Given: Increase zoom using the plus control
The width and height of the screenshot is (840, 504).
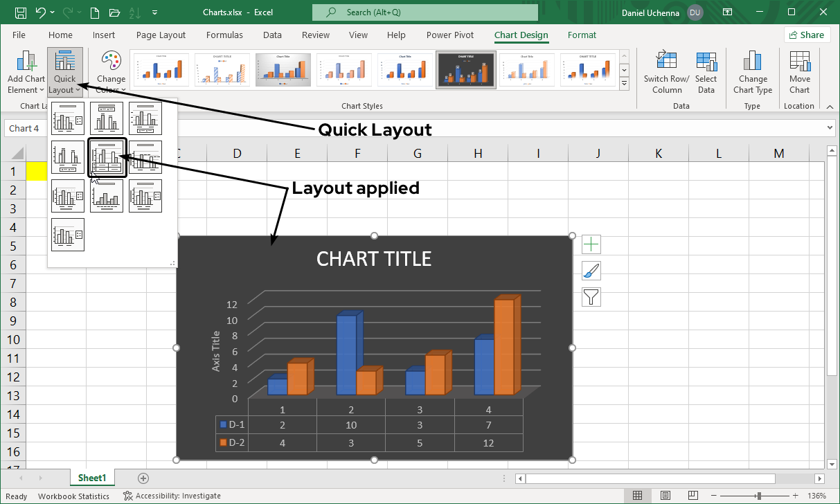Looking at the screenshot, I should (x=795, y=496).
